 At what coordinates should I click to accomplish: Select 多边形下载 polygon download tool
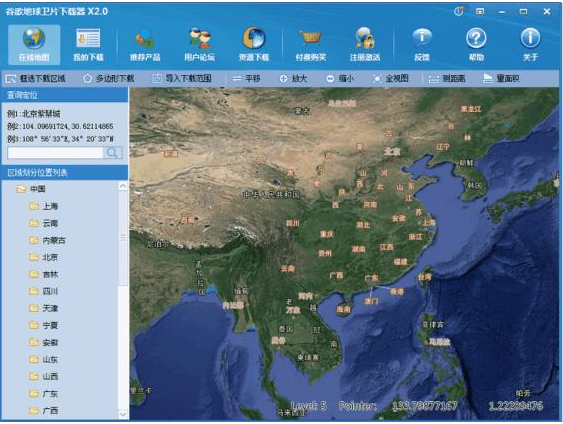tap(108, 78)
